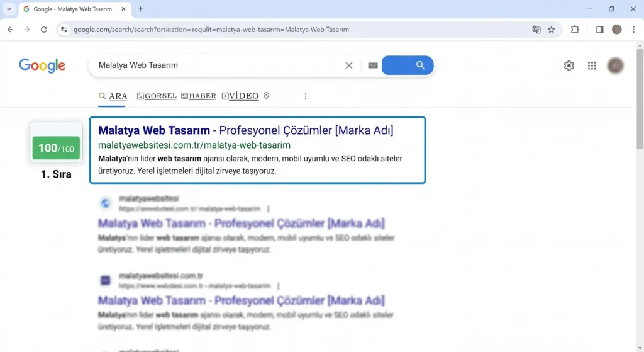Bookmark this page with the star icon
The image size is (644, 352).
coord(552,30)
